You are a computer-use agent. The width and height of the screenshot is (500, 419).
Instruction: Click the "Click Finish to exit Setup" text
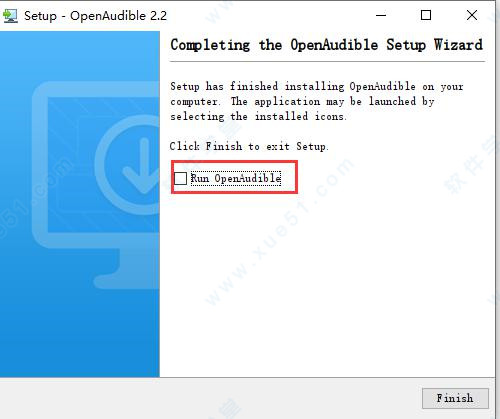point(249,146)
